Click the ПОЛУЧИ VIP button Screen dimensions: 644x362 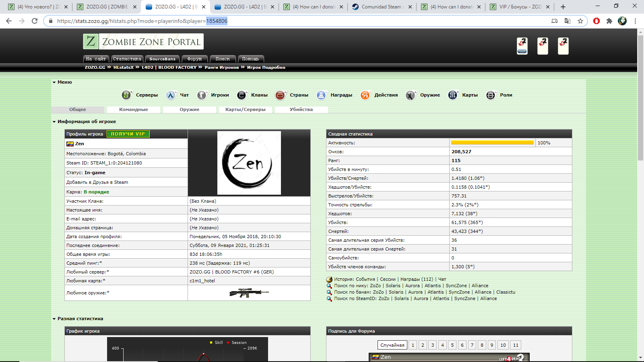[128, 134]
